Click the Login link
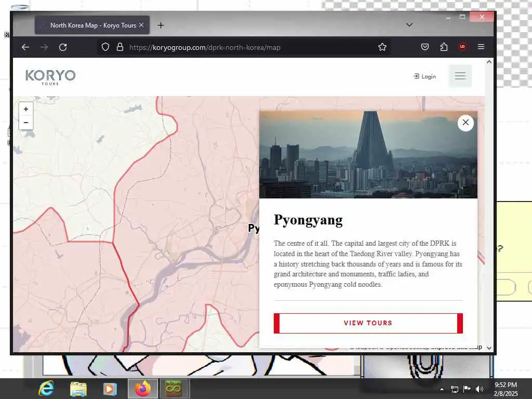 click(x=425, y=77)
